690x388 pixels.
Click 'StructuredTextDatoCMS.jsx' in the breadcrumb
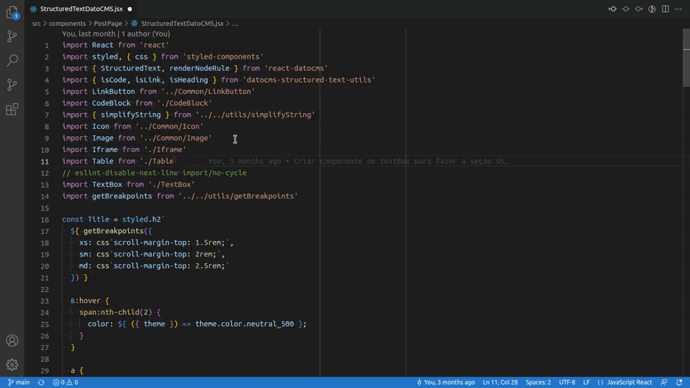(x=182, y=23)
